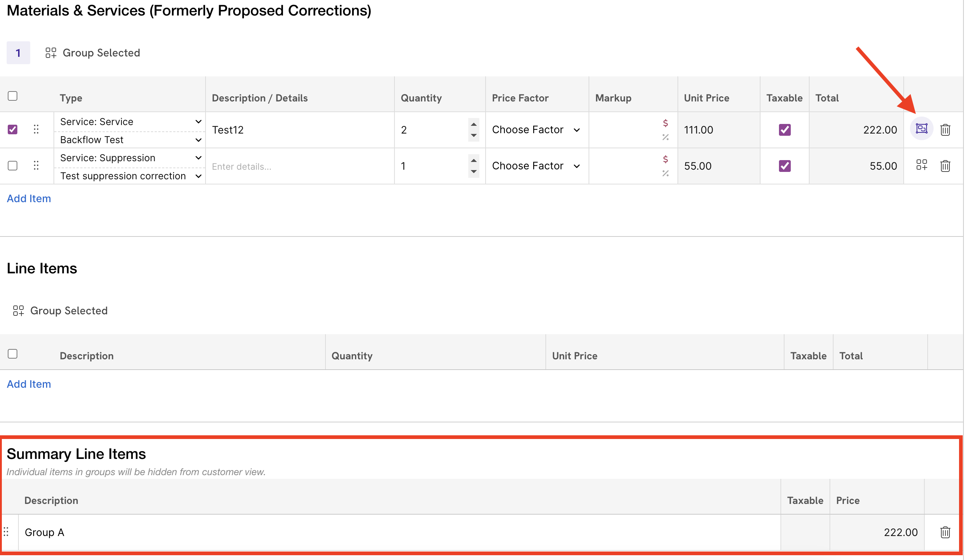Viewport: 969px width, 560px height.
Task: Open Choose Factor dropdown on suppression row
Action: tap(536, 166)
